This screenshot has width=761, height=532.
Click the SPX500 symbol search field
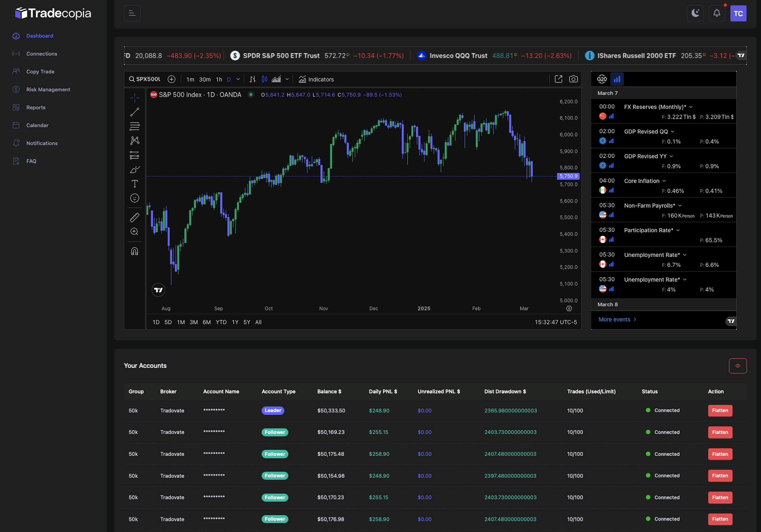(146, 79)
